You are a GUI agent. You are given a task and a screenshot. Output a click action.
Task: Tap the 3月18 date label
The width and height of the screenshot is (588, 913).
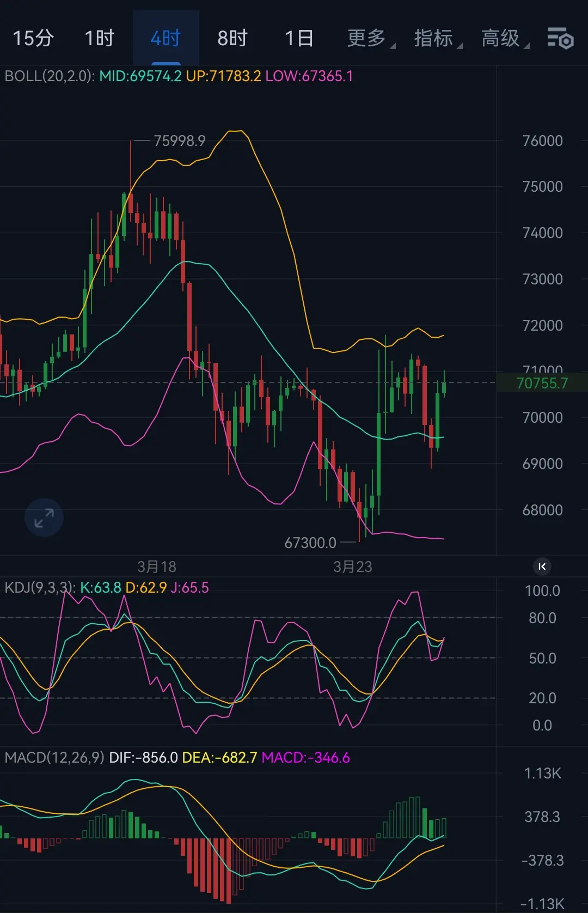tap(157, 567)
